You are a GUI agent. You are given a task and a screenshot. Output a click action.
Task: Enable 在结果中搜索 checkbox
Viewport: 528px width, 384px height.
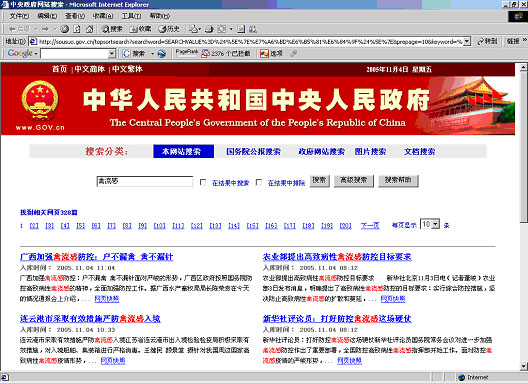(x=203, y=182)
